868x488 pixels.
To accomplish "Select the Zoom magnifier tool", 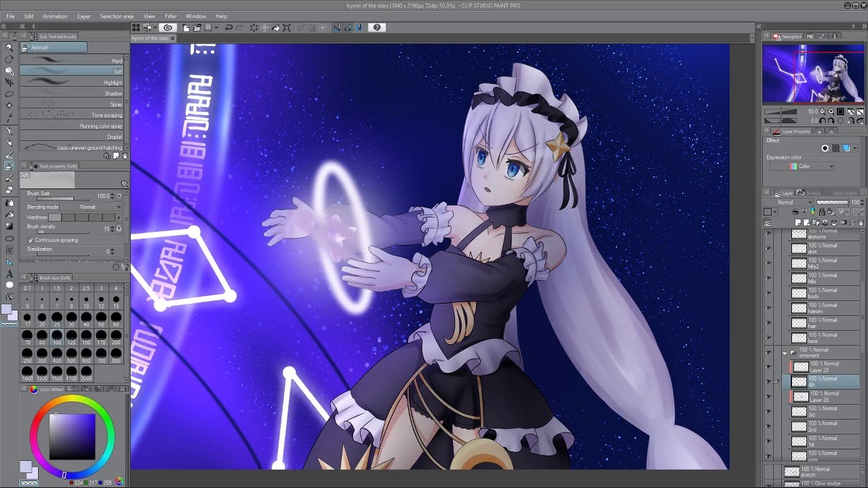I will [x=9, y=47].
